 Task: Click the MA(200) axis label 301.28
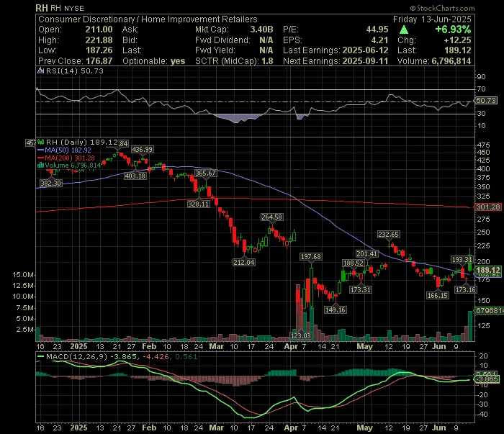click(x=488, y=207)
